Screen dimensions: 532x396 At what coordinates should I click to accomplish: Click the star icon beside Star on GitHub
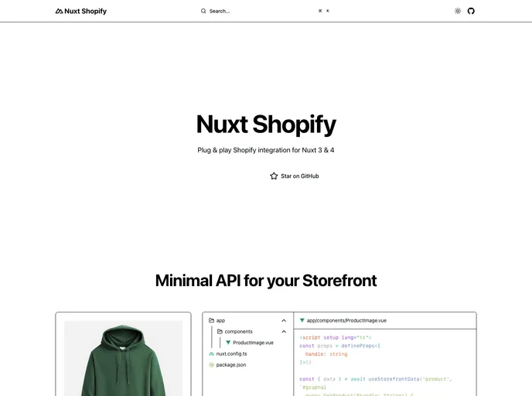pos(274,176)
